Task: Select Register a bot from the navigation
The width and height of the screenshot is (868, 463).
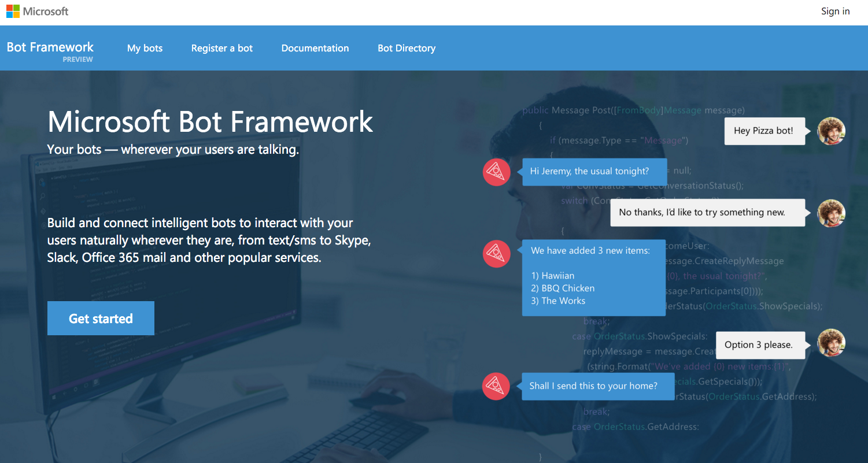Action: [x=222, y=48]
